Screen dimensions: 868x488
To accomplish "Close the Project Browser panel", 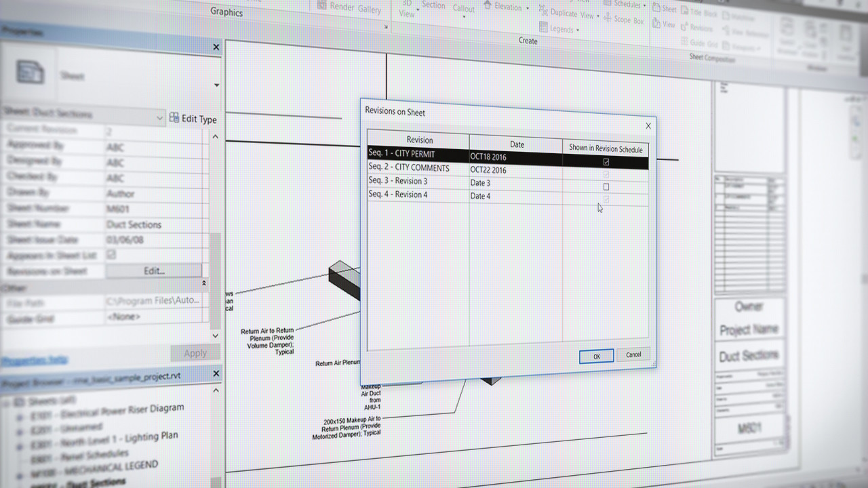I will pyautogui.click(x=216, y=373).
